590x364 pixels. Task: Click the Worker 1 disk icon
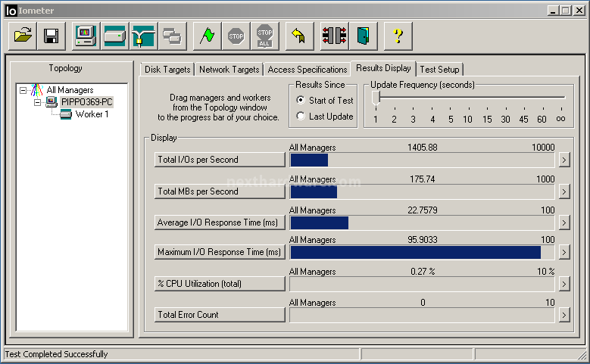pos(66,114)
